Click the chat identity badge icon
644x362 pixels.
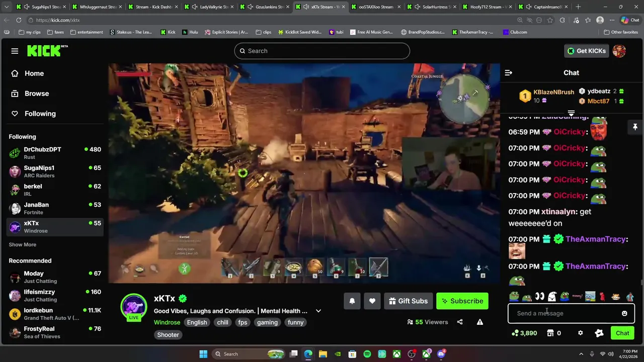[x=599, y=333]
